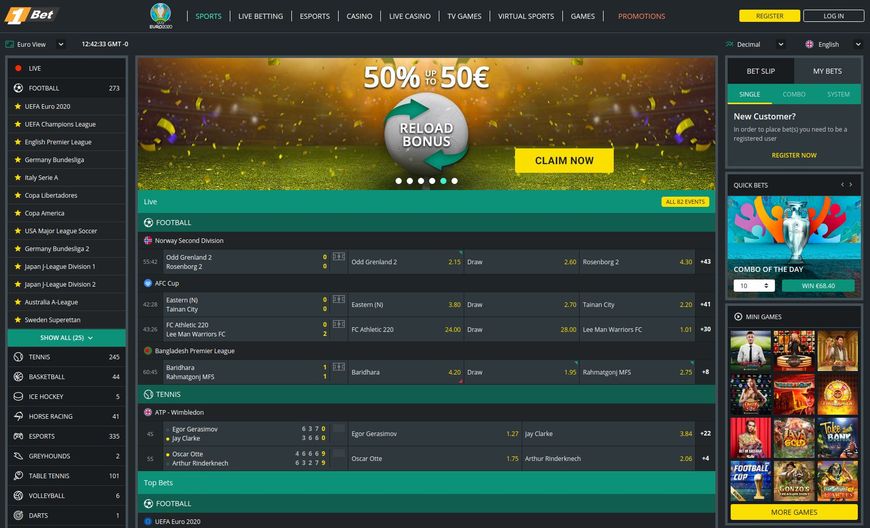The height and width of the screenshot is (528, 870).
Task: Open the Casino menu item
Action: tap(360, 16)
